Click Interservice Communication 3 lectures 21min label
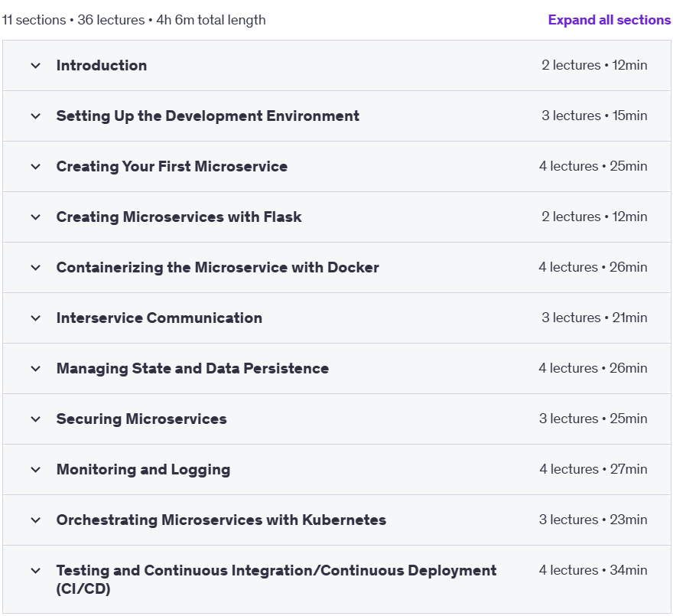 pos(594,318)
